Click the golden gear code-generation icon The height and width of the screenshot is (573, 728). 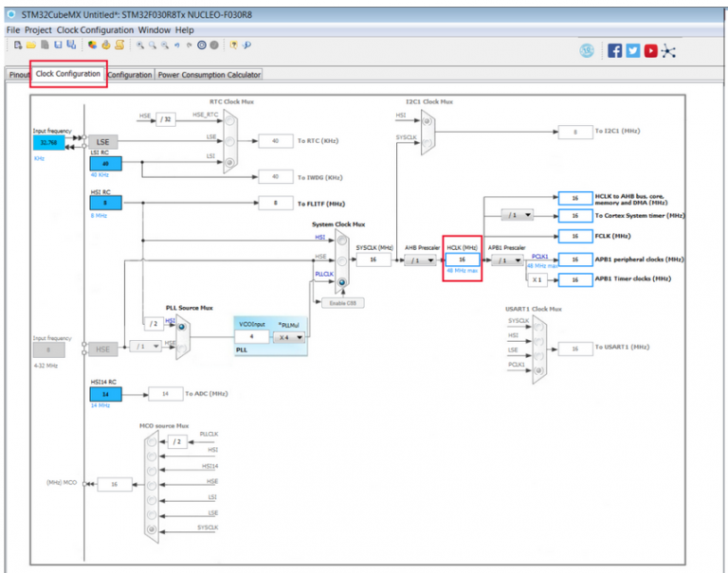(106, 45)
